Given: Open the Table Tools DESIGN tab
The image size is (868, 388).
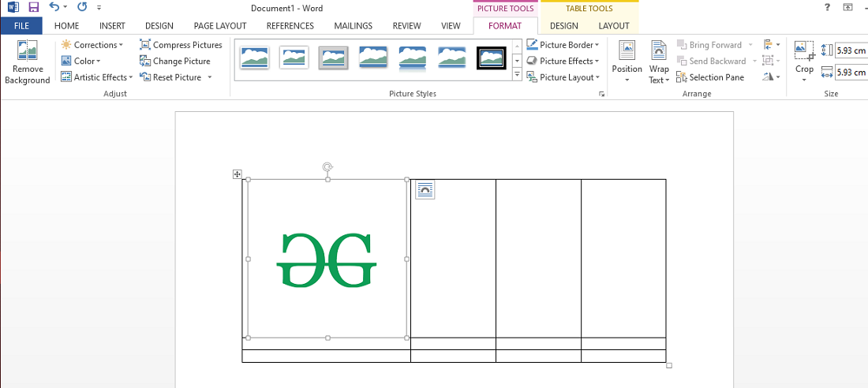Looking at the screenshot, I should pos(564,25).
